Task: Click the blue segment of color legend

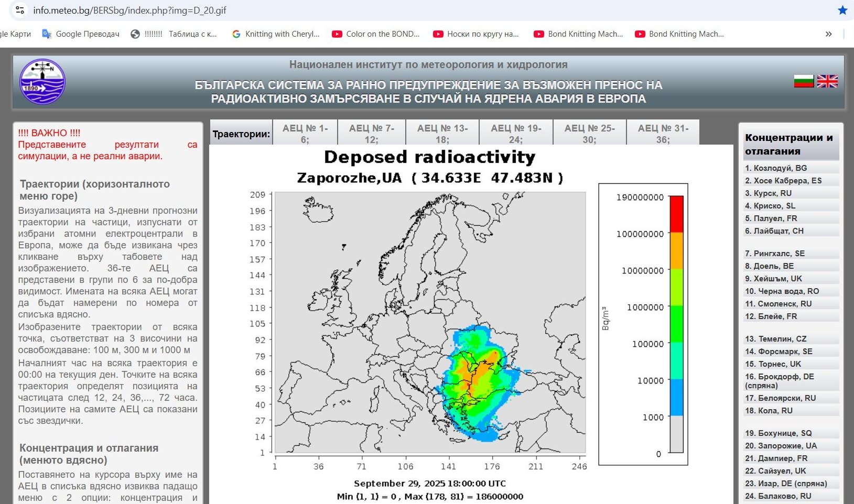Action: 676,397
